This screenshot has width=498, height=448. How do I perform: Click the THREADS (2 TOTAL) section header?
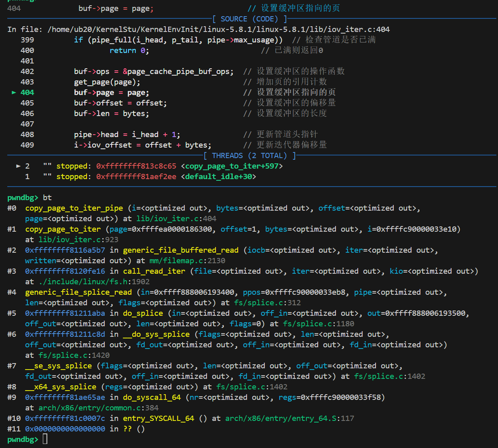click(x=249, y=156)
